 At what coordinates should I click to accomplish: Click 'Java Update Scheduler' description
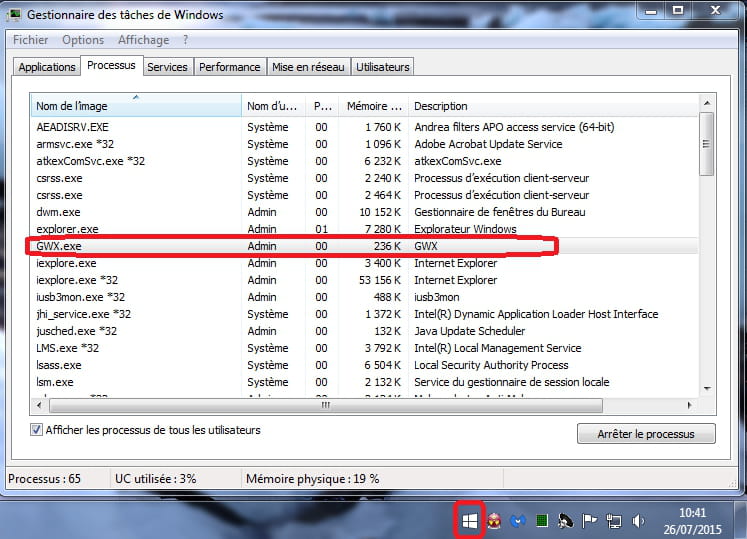click(470, 331)
